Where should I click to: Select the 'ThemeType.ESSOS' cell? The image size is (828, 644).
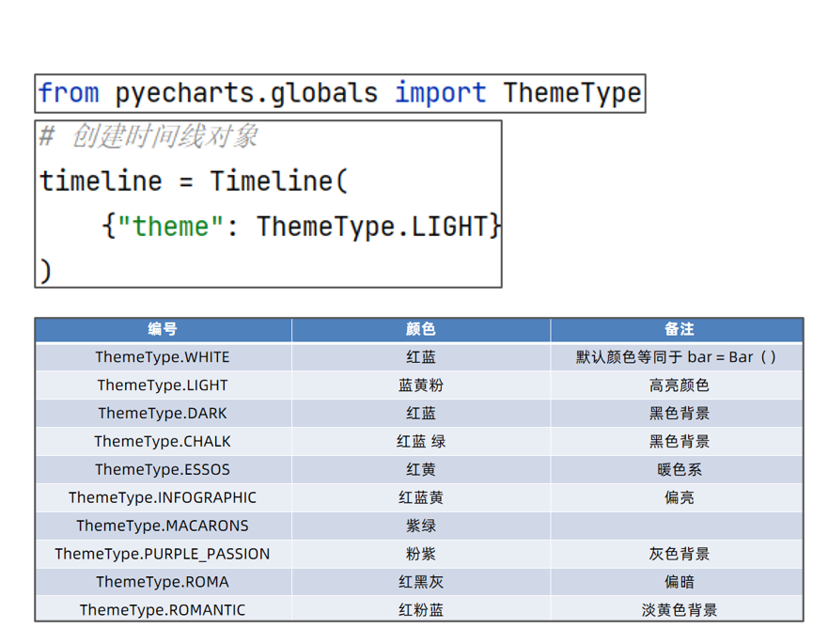163,470
